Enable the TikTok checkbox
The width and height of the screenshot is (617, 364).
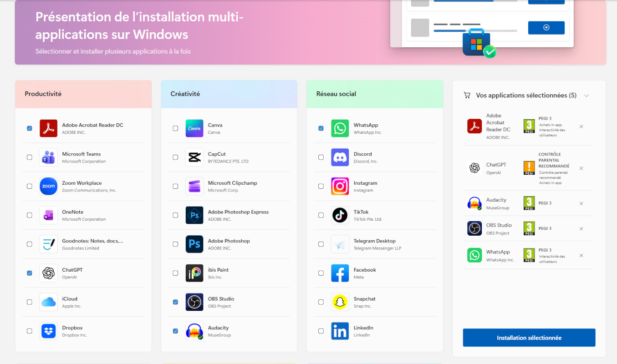coord(321,215)
